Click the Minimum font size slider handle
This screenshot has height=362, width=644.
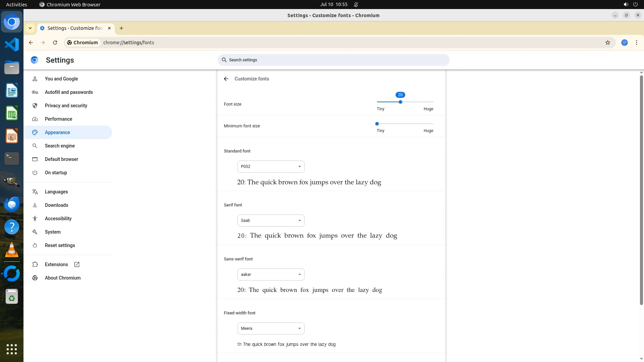click(x=377, y=124)
